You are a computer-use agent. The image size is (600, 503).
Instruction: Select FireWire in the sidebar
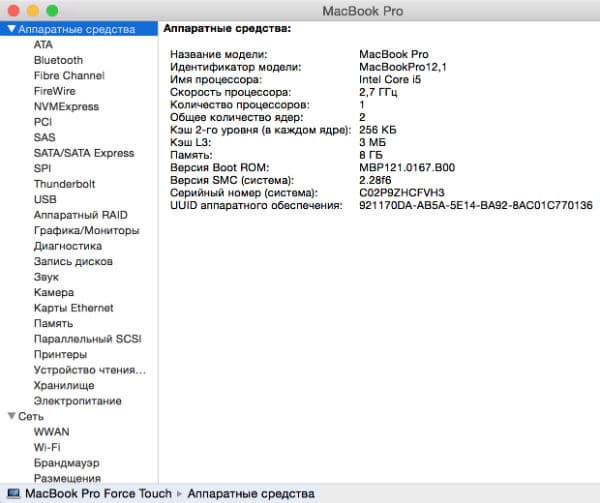[x=55, y=91]
